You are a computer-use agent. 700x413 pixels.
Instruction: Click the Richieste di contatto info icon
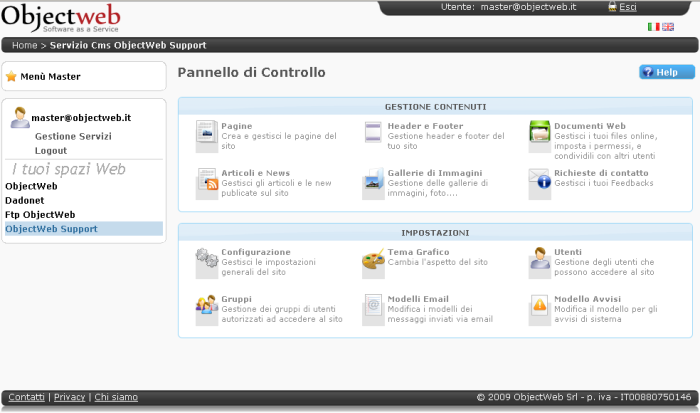[539, 179]
